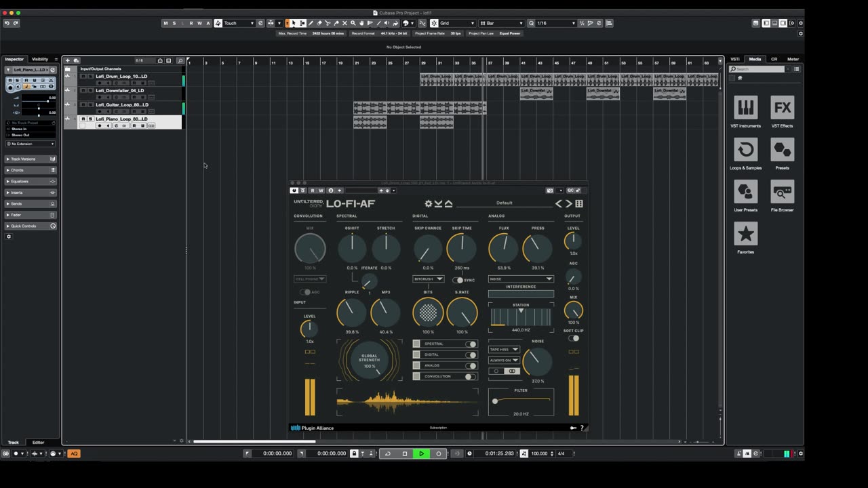868x488 pixels.
Task: Toggle the Skip Time SYNC switch
Action: (458, 280)
